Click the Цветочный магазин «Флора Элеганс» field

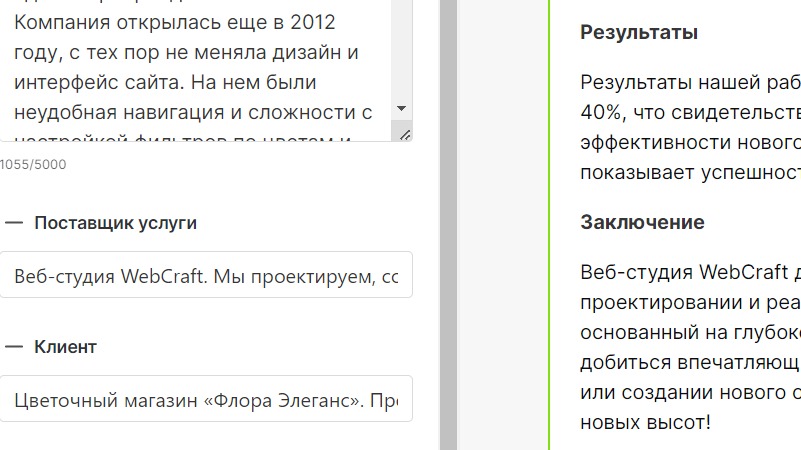click(x=206, y=399)
